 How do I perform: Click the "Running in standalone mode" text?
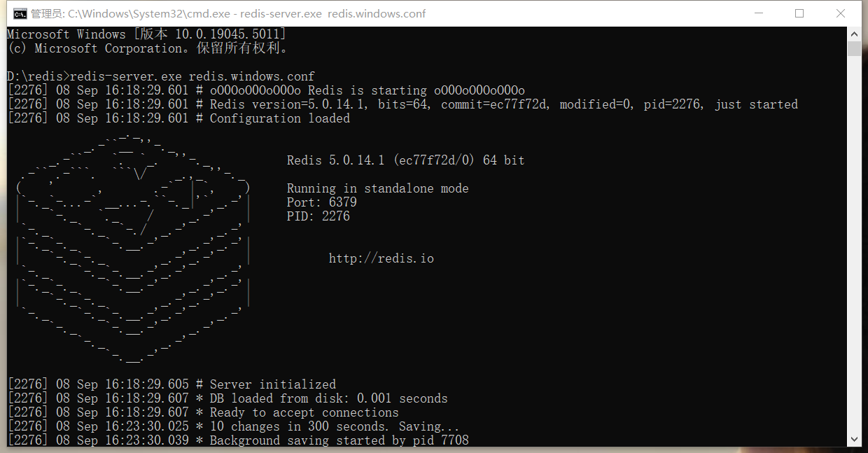[377, 188]
